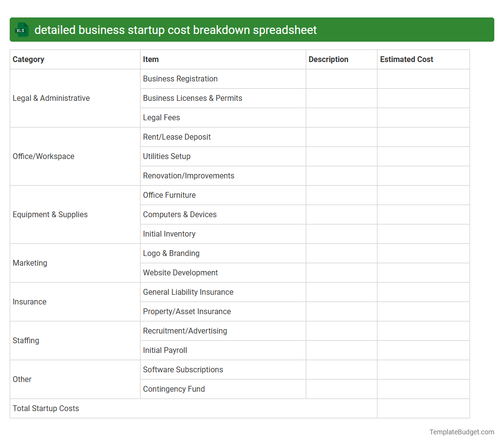Click the Total Startup Costs row
The image size is (504, 446).
(46, 408)
